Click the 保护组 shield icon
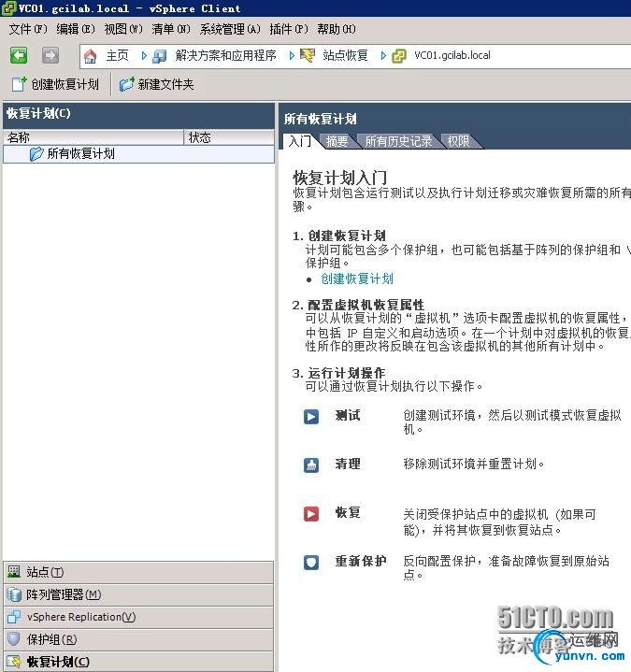 [14, 639]
